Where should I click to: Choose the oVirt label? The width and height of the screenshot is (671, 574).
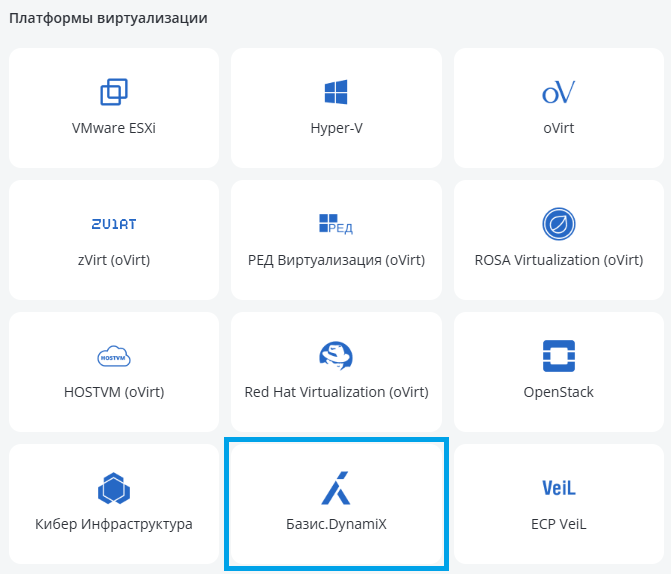tap(558, 128)
